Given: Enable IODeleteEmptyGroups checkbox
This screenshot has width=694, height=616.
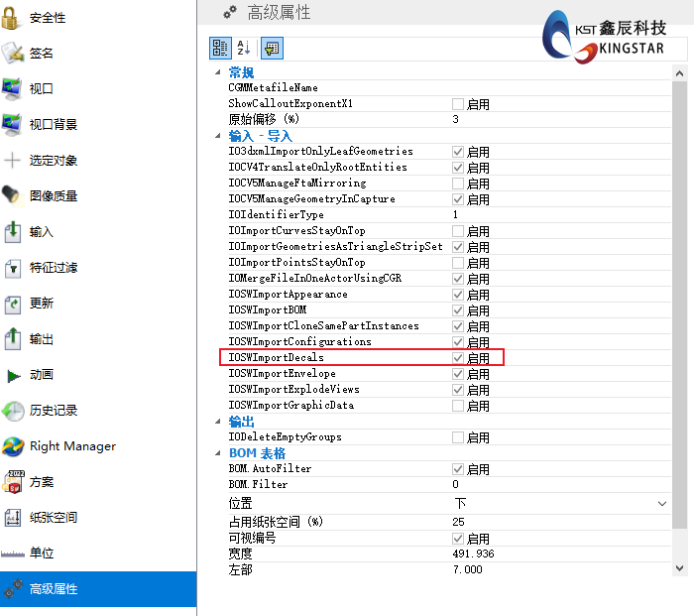Looking at the screenshot, I should tap(458, 437).
